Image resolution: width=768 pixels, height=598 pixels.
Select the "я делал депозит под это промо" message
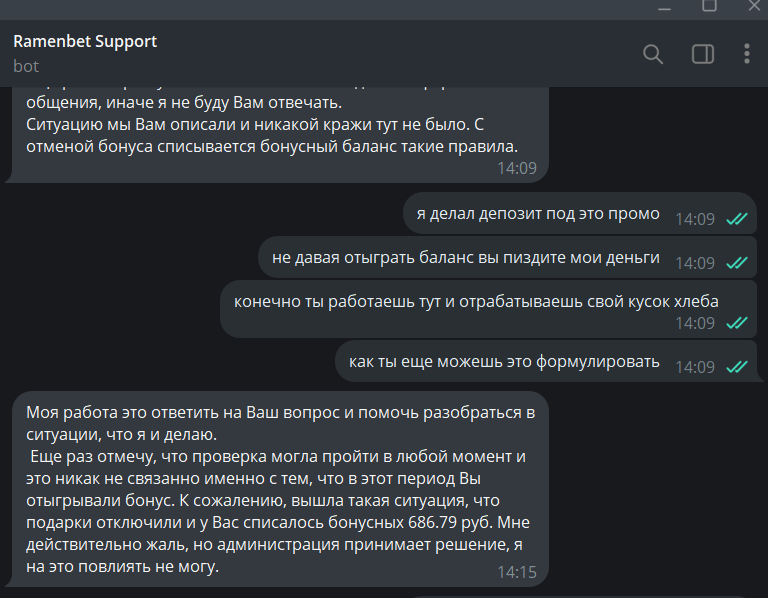pyautogui.click(x=538, y=214)
